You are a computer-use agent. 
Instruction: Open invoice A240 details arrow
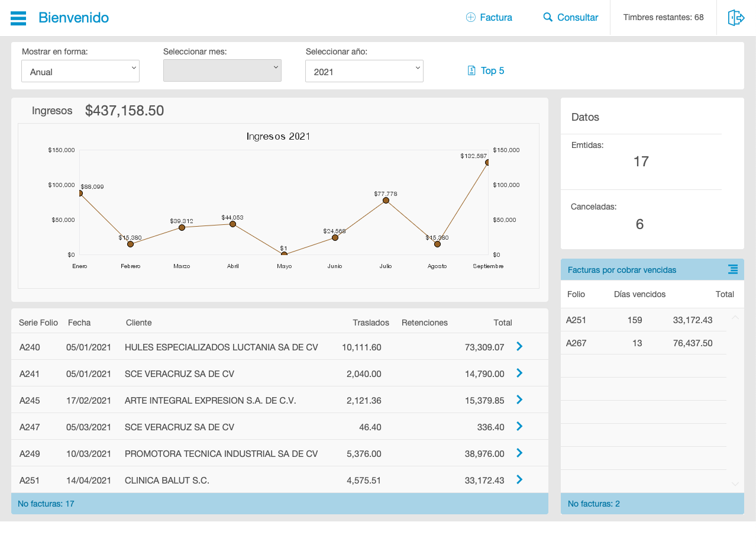[519, 346]
